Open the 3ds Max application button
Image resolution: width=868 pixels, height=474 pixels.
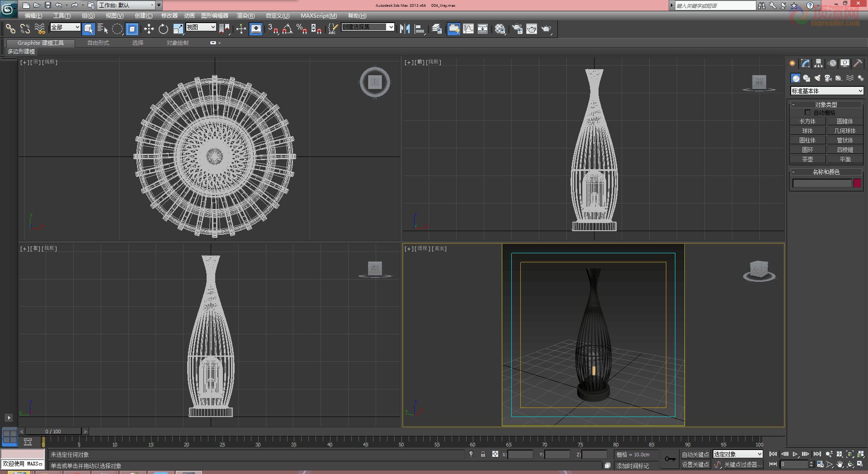point(9,9)
